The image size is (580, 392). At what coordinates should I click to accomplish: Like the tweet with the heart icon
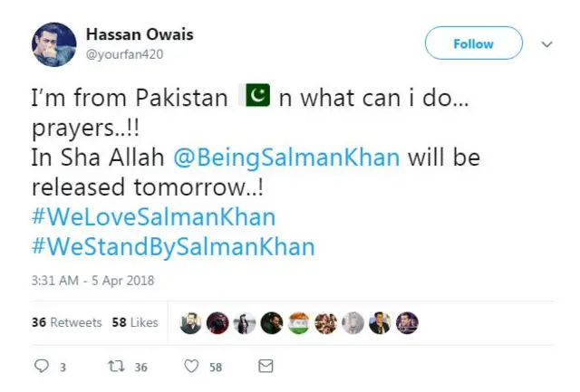pos(191,366)
